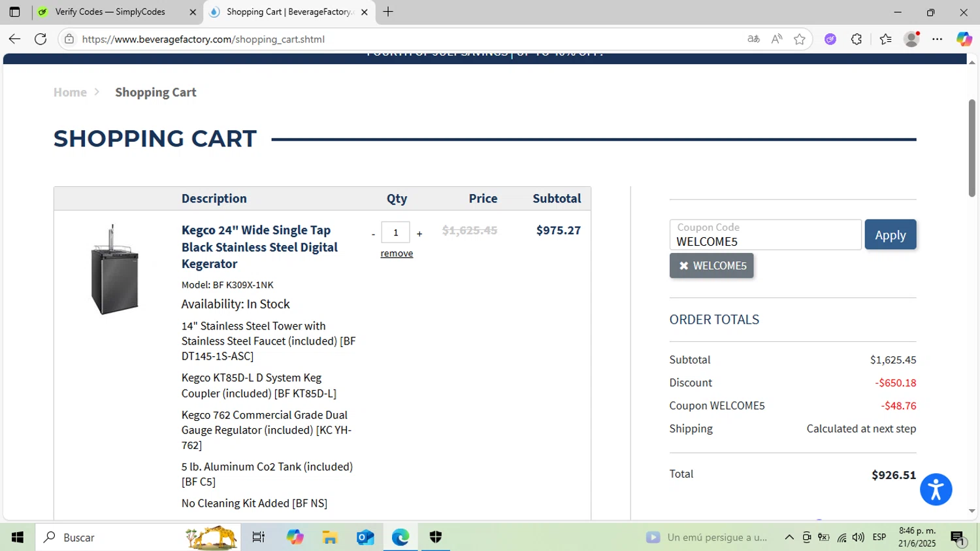This screenshot has width=980, height=551.
Task: Click the translate page icon
Action: click(x=753, y=39)
